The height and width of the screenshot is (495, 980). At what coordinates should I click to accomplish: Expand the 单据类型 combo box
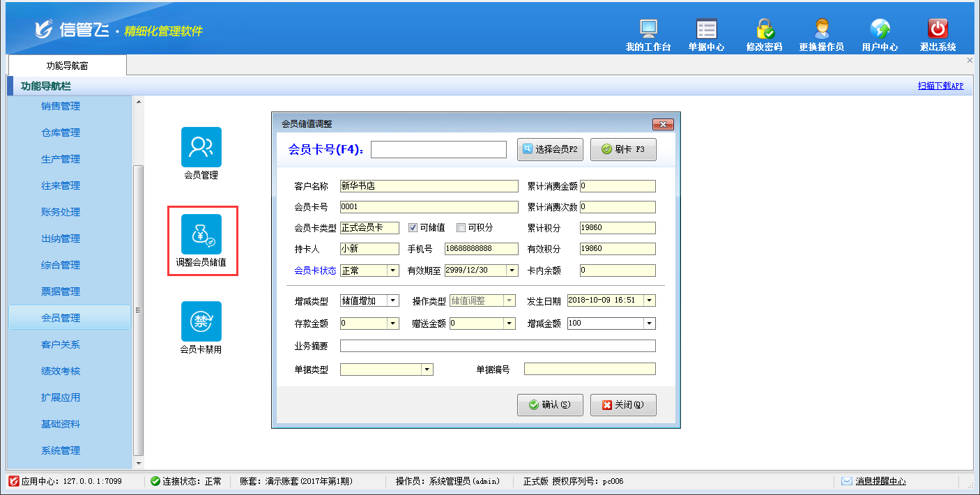(x=427, y=370)
